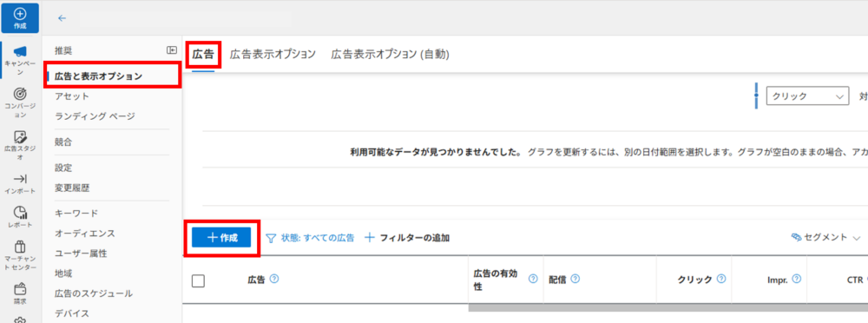Switch to the 広告表示オプション tab
The height and width of the screenshot is (323, 868).
(x=273, y=55)
